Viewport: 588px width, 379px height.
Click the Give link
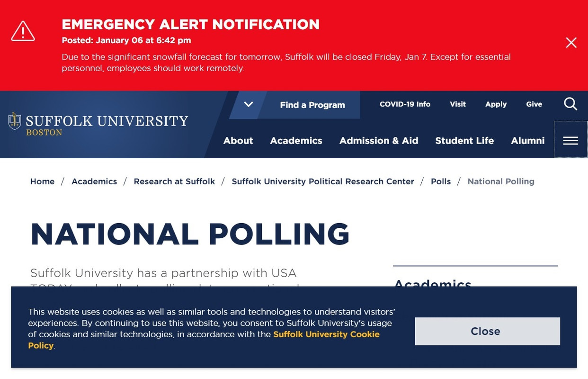[534, 104]
